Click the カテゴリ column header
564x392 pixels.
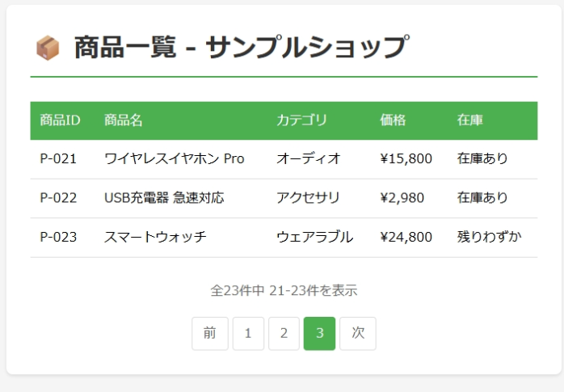point(301,120)
